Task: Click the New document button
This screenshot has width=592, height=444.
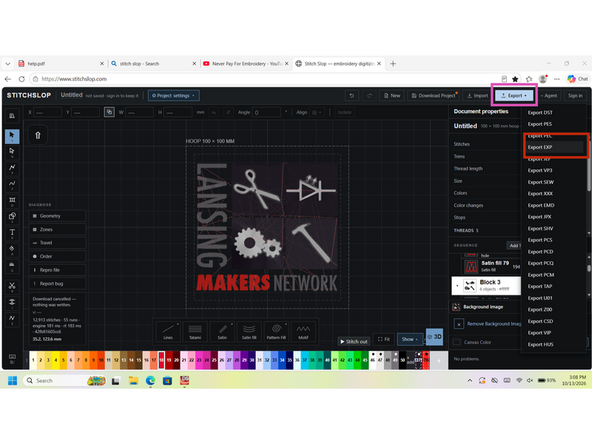Action: pos(392,96)
